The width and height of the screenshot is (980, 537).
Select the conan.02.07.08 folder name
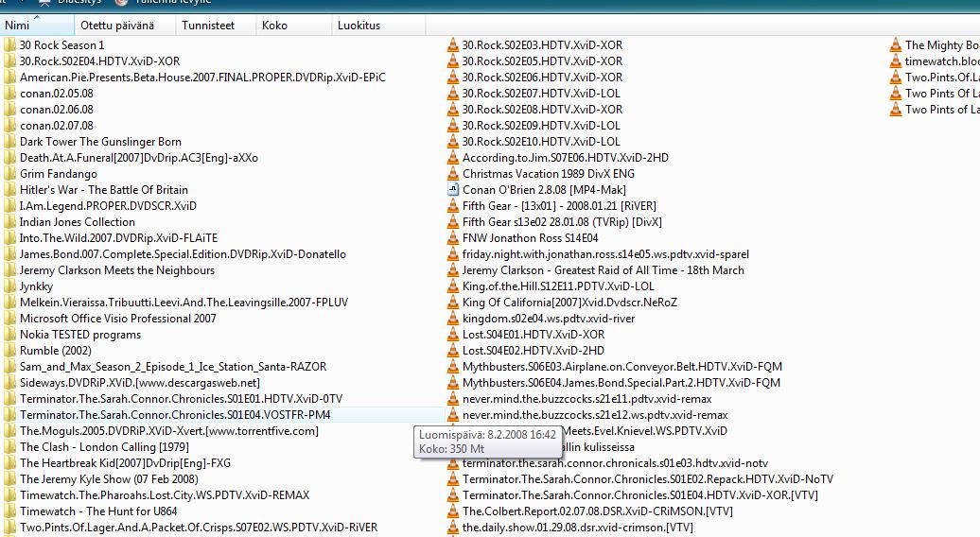point(56,126)
